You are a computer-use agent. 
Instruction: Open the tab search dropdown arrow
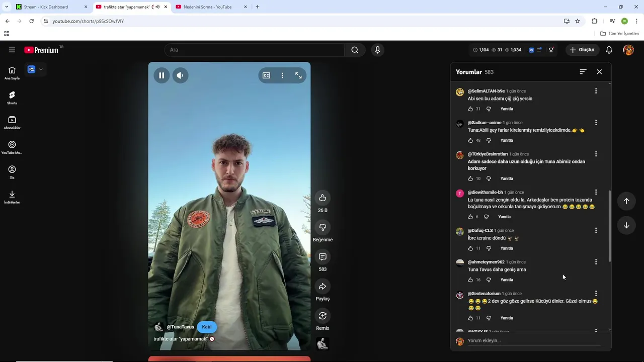[6, 7]
